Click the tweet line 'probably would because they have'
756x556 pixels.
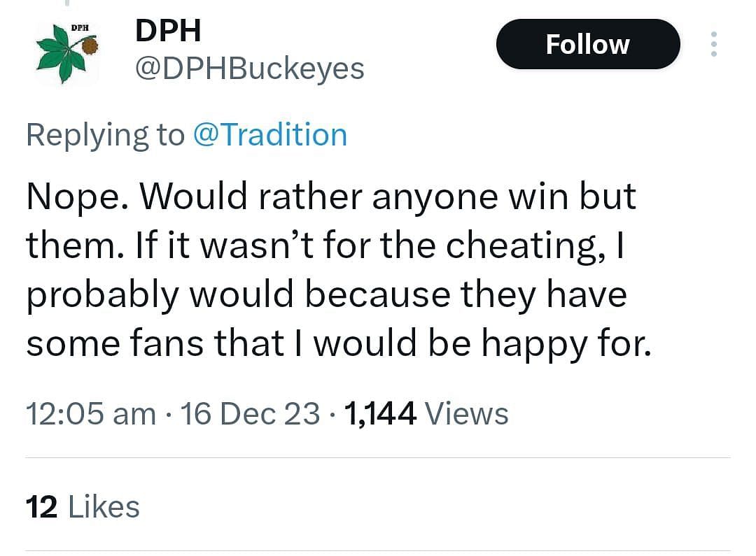click(x=326, y=295)
